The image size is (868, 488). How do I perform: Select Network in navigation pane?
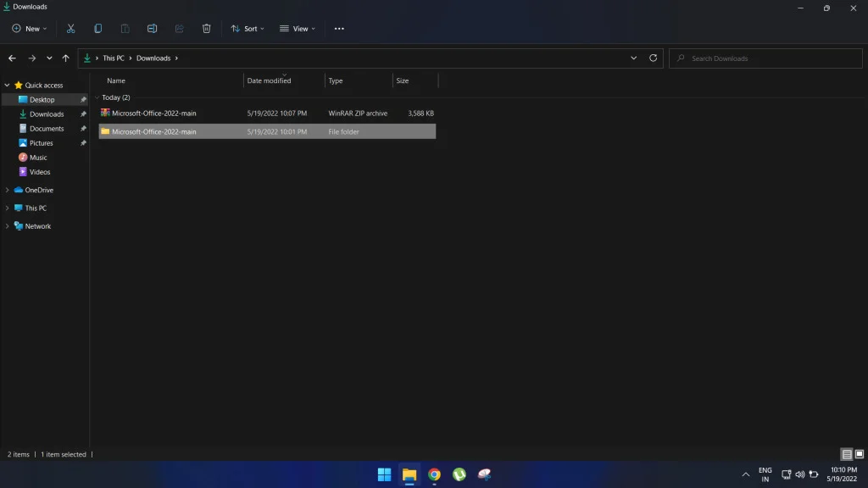coord(37,226)
